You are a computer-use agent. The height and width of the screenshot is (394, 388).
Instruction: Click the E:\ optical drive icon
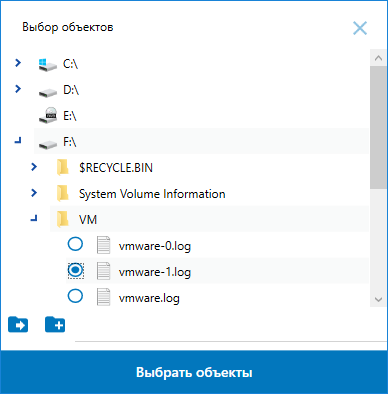pos(48,116)
